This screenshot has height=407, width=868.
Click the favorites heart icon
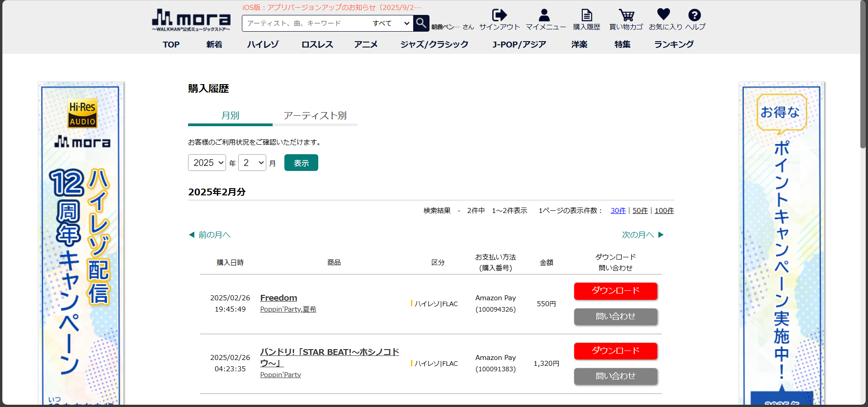point(663,14)
